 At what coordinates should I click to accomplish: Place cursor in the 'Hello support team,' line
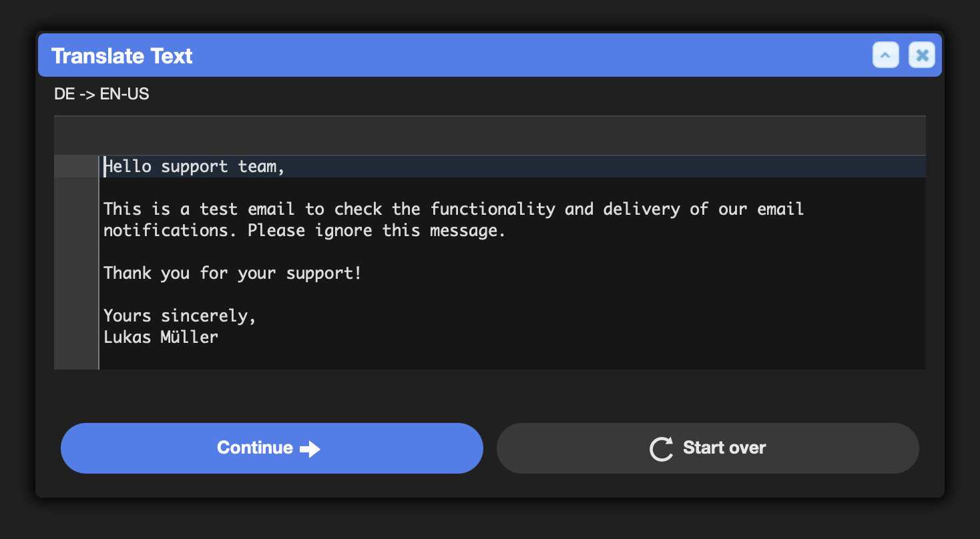(x=195, y=167)
